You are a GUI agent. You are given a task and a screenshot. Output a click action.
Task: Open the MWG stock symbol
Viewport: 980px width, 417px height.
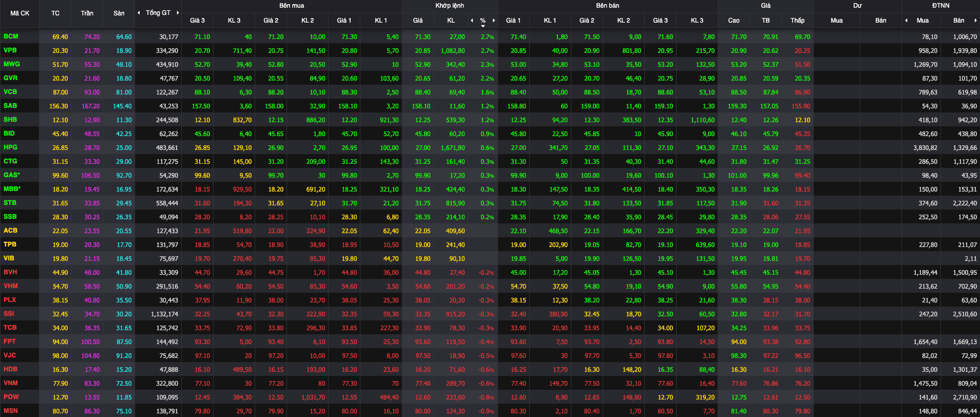tap(12, 64)
